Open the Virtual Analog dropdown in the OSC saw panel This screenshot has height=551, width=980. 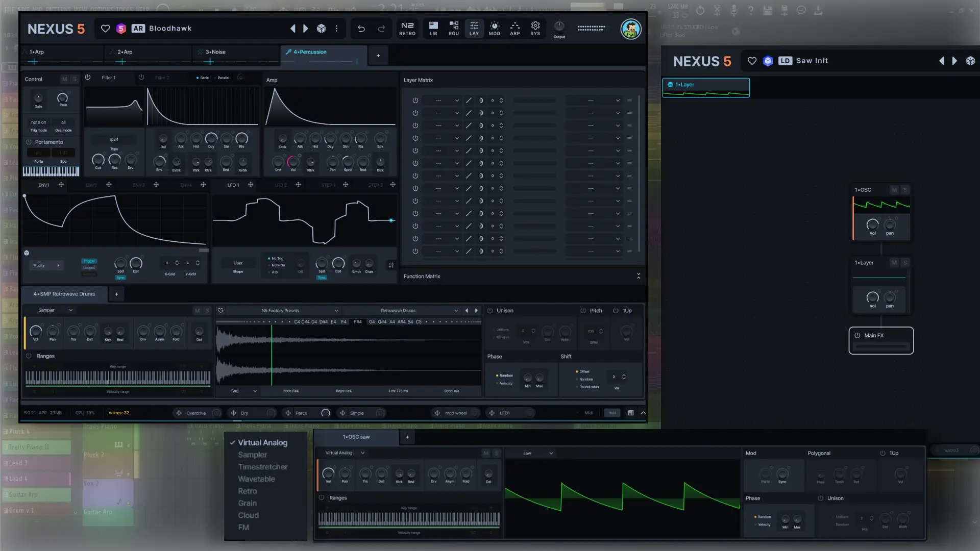[345, 453]
